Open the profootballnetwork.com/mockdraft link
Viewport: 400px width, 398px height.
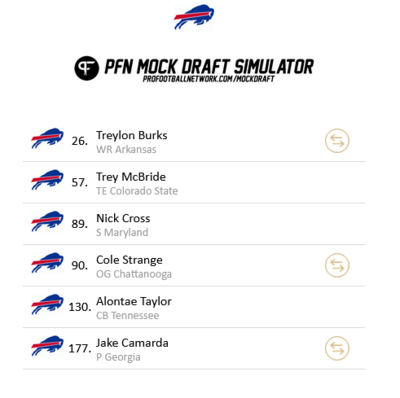pos(209,79)
